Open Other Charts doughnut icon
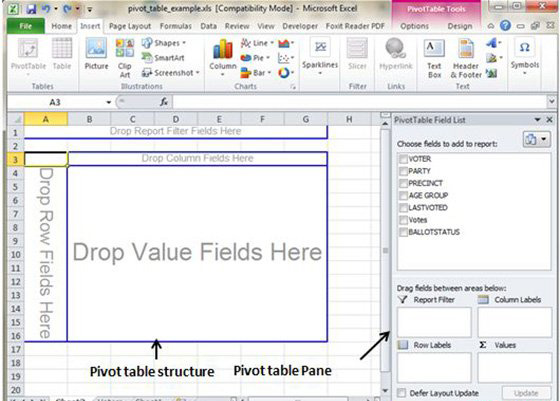 (286, 73)
